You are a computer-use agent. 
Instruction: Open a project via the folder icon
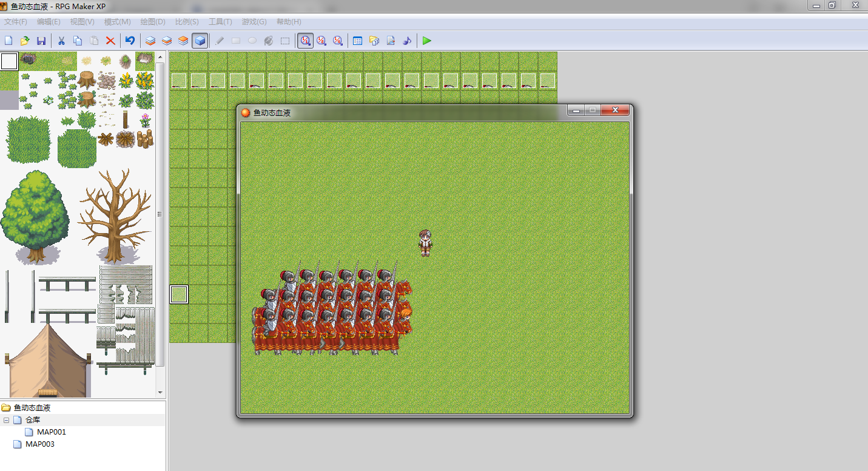[25, 41]
